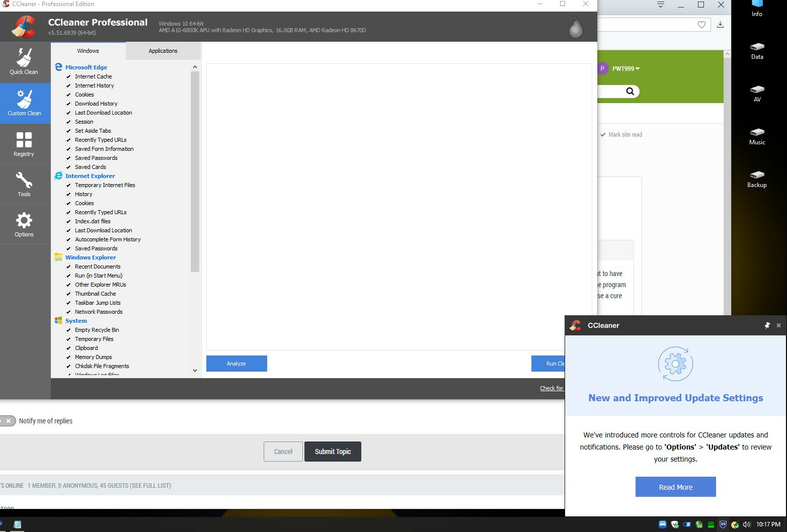The width and height of the screenshot is (787, 532).
Task: Open the Registry cleaner section
Action: tap(24, 144)
